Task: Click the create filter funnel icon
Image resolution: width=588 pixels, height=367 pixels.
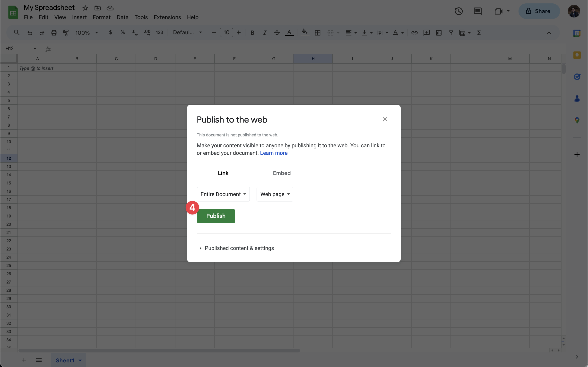Action: pyautogui.click(x=451, y=33)
